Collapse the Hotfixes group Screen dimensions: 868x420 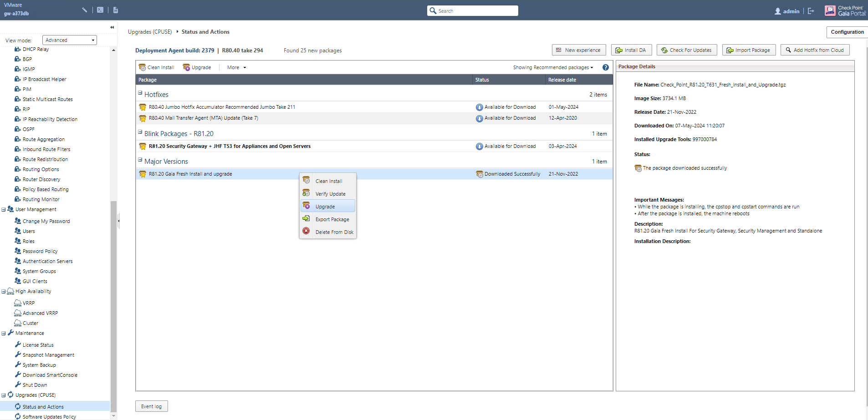coord(140,93)
